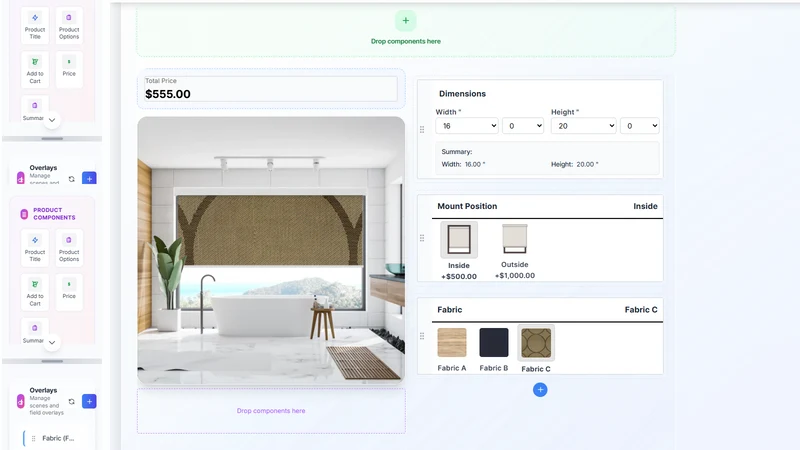Click the Add to Cart tile under PRODUCT COMPONENTS heading

point(35,292)
